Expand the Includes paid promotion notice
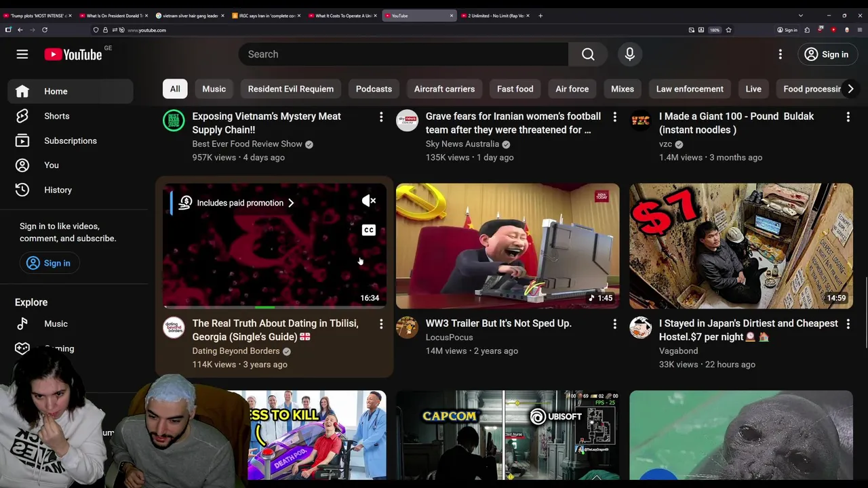 (237, 203)
